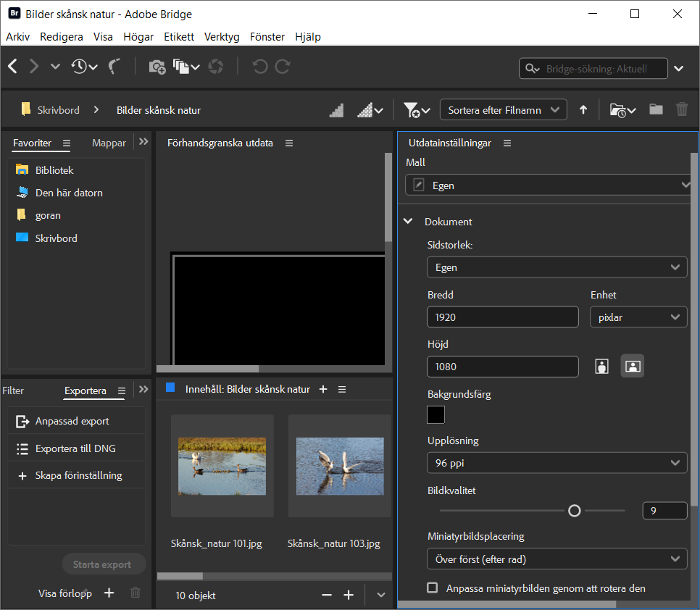This screenshot has width=700, height=610.
Task: Click the boomerang Reveal recent file icon
Action: point(114,67)
